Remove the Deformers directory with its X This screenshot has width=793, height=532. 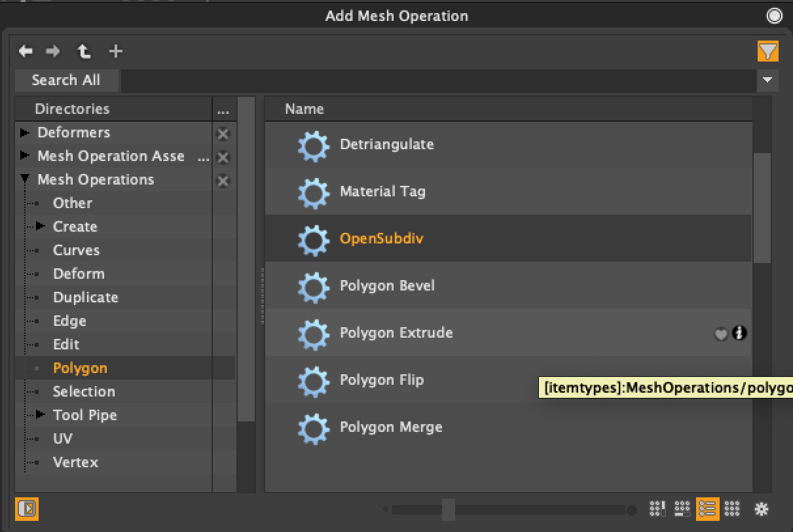tap(223, 133)
